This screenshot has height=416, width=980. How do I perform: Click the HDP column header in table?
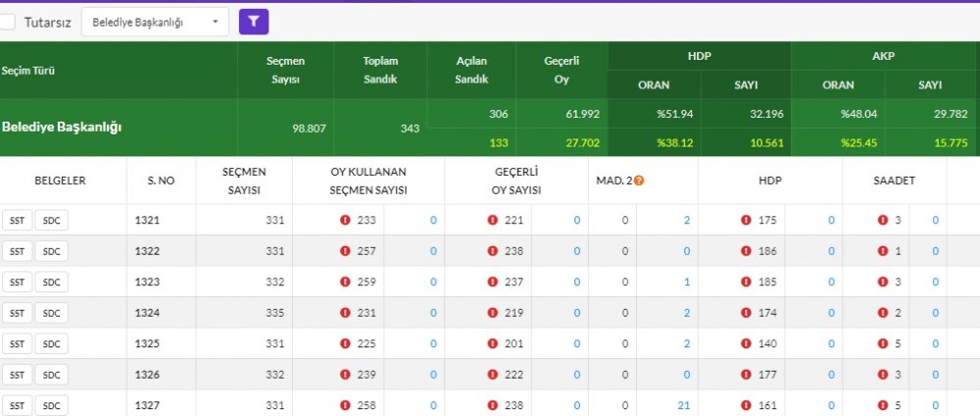point(770,181)
